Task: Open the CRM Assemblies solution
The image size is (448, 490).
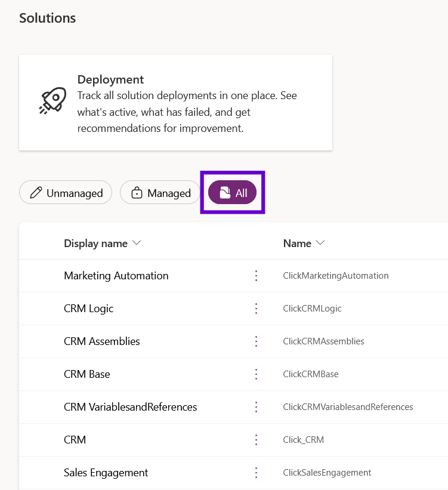Action: [102, 341]
